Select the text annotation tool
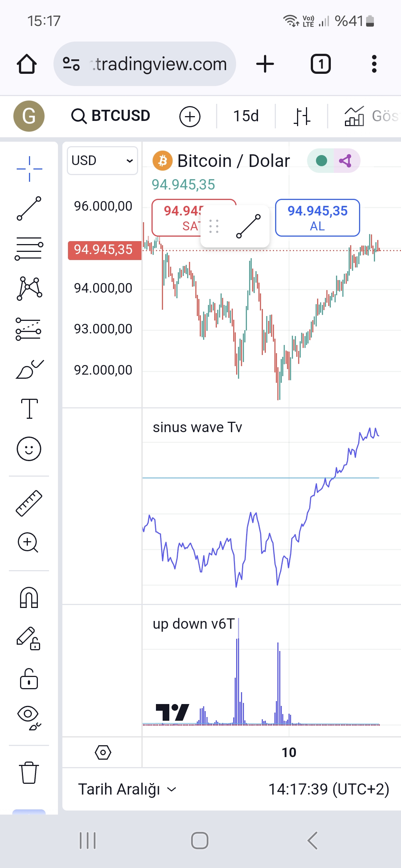The image size is (401, 868). tap(29, 409)
